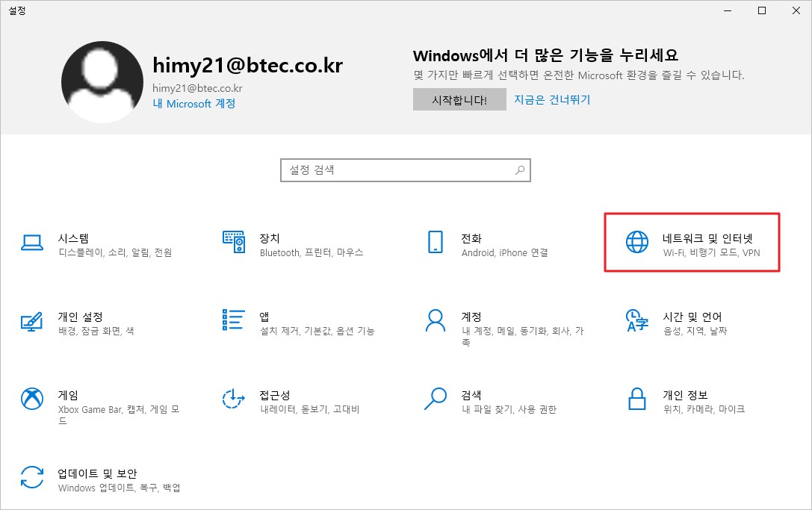
Task: Open the 장치 keyboard and speaker icon
Action: [x=234, y=242]
